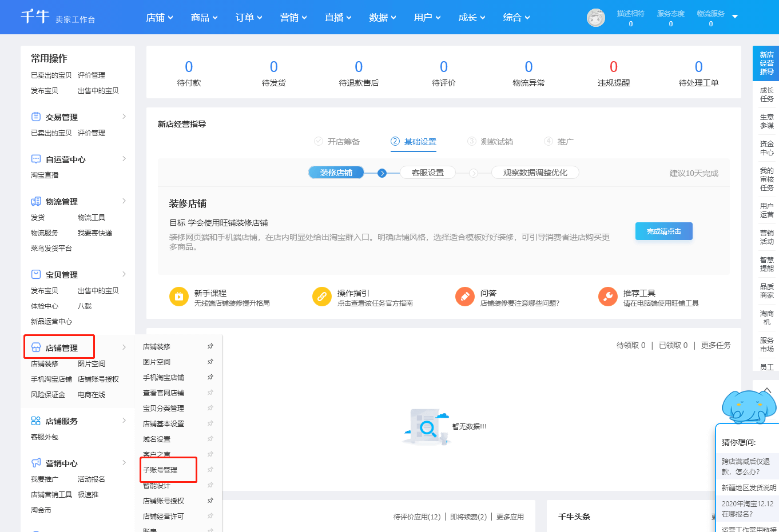This screenshot has width=779, height=532.
Task: Click the 自运营中心 chat icon
Action: (x=36, y=159)
